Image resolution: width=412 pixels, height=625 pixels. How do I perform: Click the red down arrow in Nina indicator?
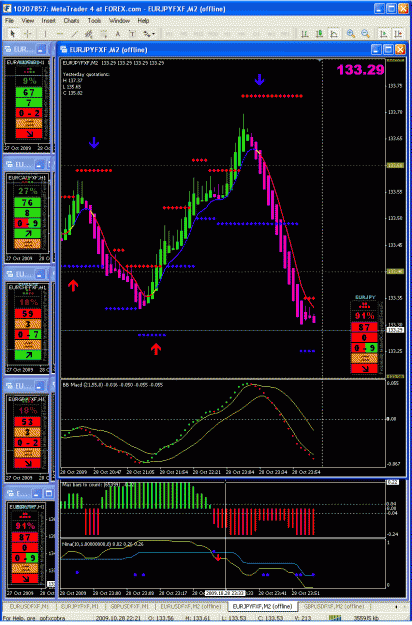[218, 558]
